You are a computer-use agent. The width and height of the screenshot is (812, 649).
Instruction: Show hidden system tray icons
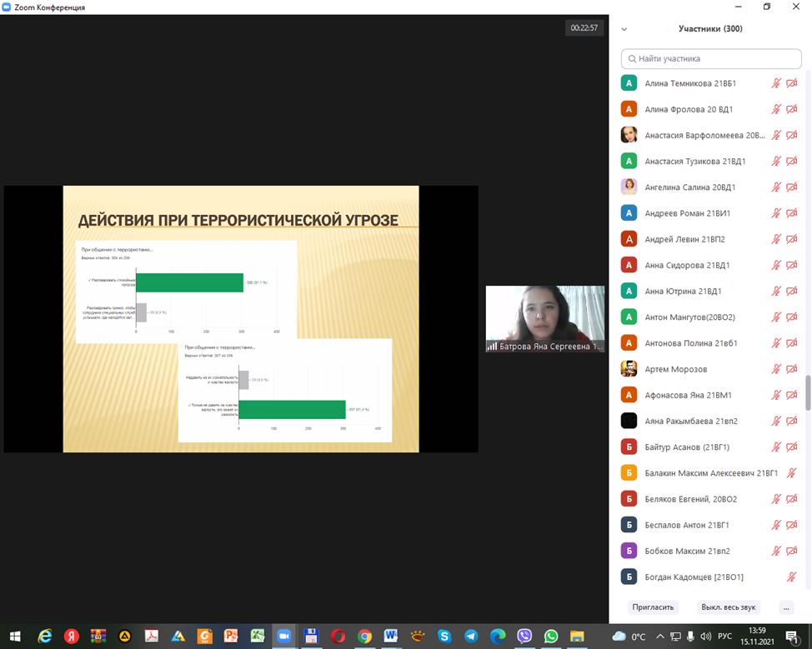660,637
